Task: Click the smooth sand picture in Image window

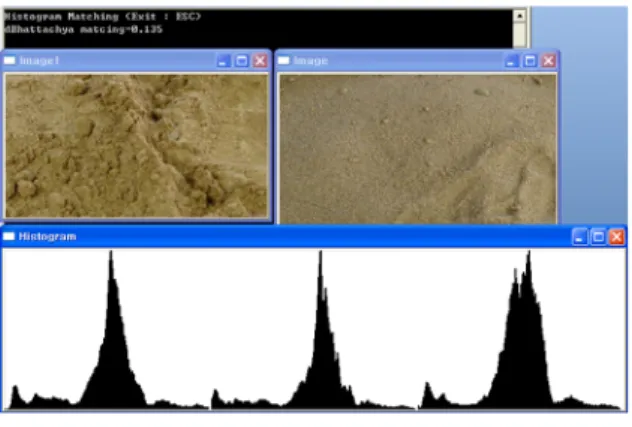Action: 418,149
